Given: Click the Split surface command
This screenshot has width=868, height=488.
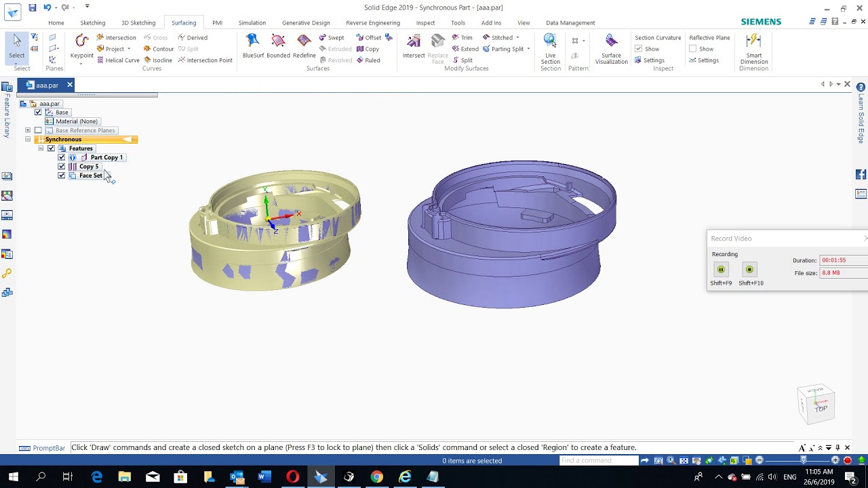Looking at the screenshot, I should pos(462,60).
